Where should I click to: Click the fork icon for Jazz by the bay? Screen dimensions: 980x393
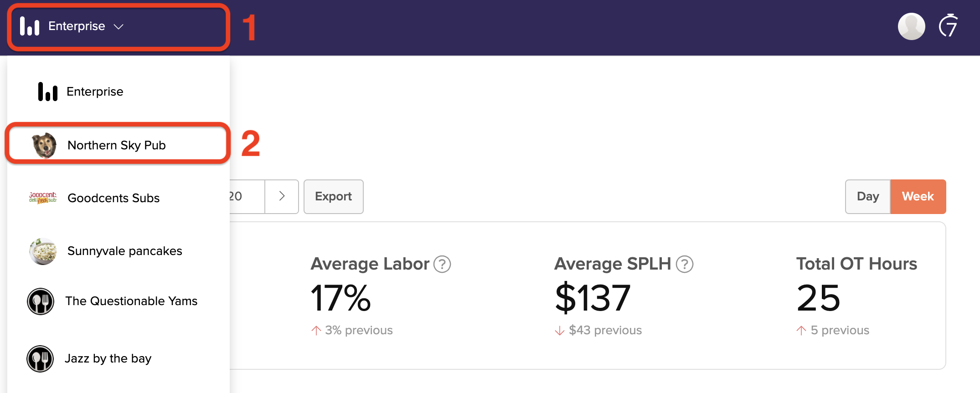click(x=40, y=359)
